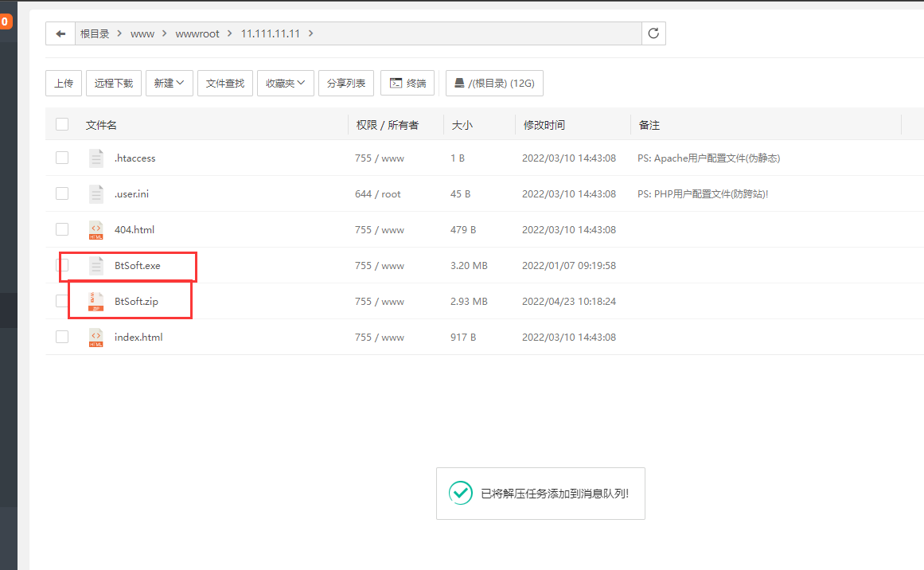Image resolution: width=924 pixels, height=570 pixels.
Task: Click the 3.20 MB size value
Action: 469,266
